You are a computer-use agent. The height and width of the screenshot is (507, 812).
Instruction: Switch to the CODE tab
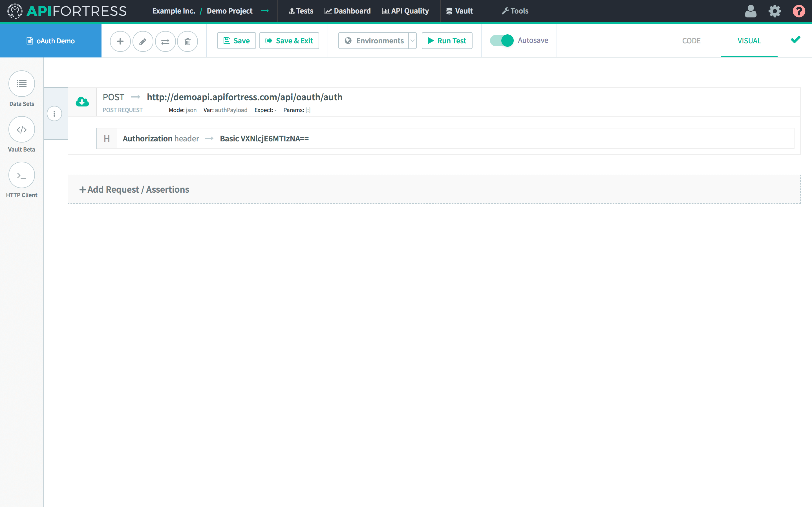[x=691, y=41]
